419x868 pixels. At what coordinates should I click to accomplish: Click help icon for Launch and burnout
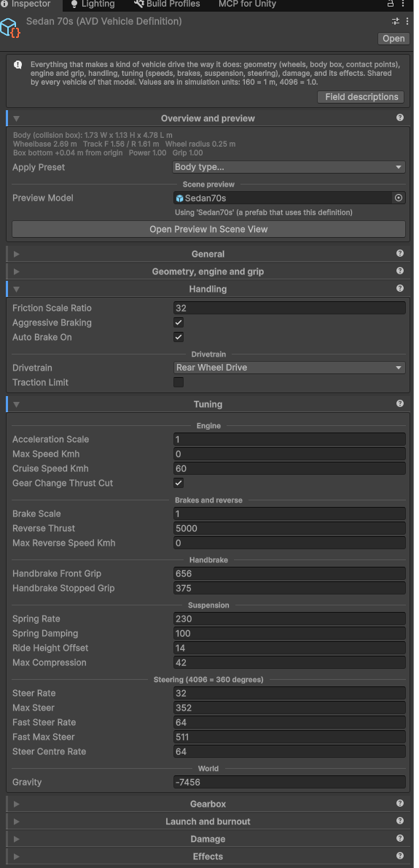tap(400, 821)
